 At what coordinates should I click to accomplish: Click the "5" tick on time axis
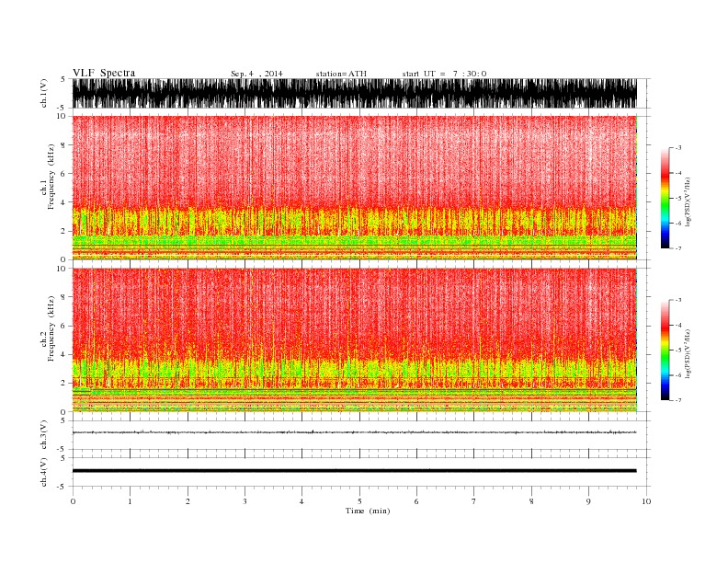click(x=359, y=501)
